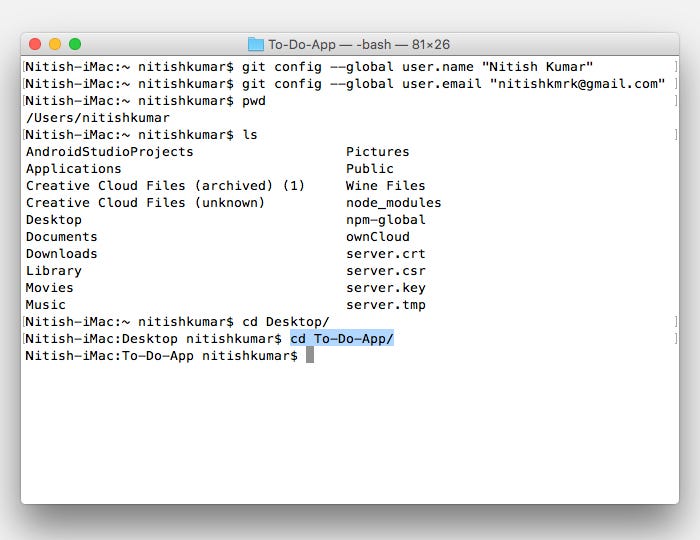Click Documents in the ls listing
The image size is (700, 540).
click(x=61, y=237)
